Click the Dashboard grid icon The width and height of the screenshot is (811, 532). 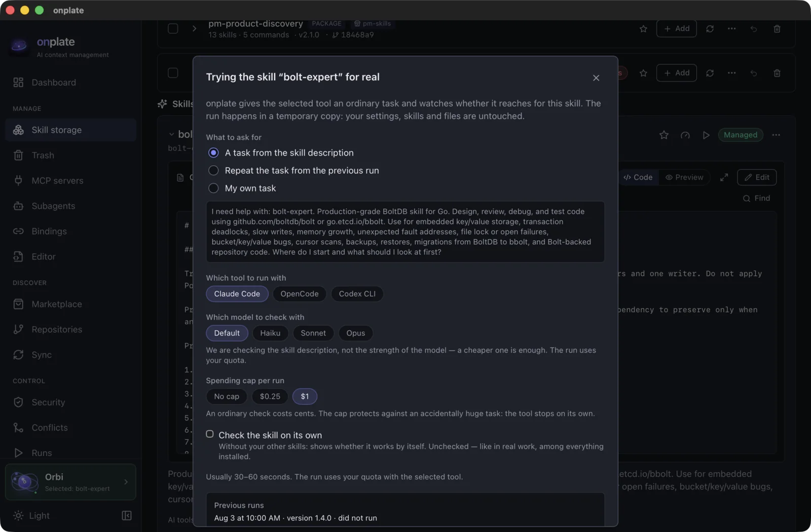(18, 83)
